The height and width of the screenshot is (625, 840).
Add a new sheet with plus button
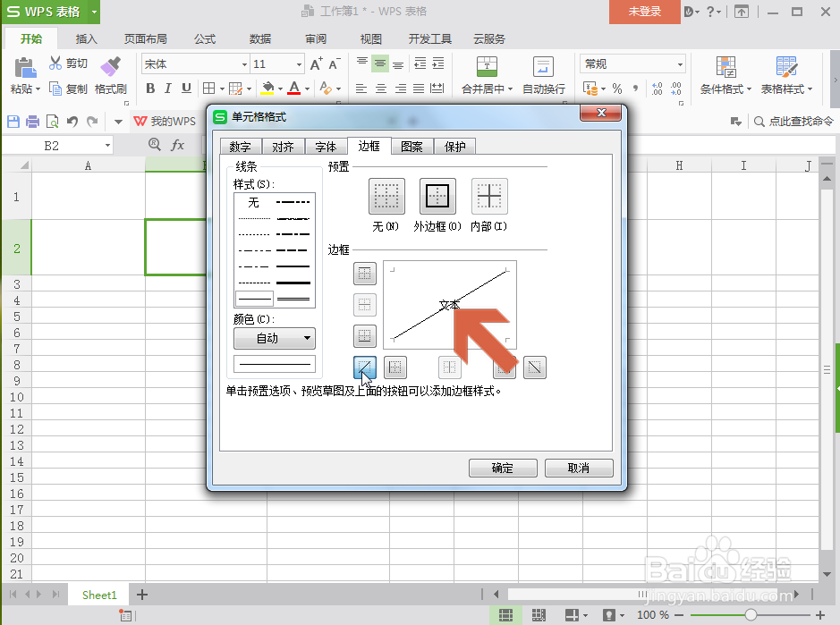pyautogui.click(x=142, y=595)
